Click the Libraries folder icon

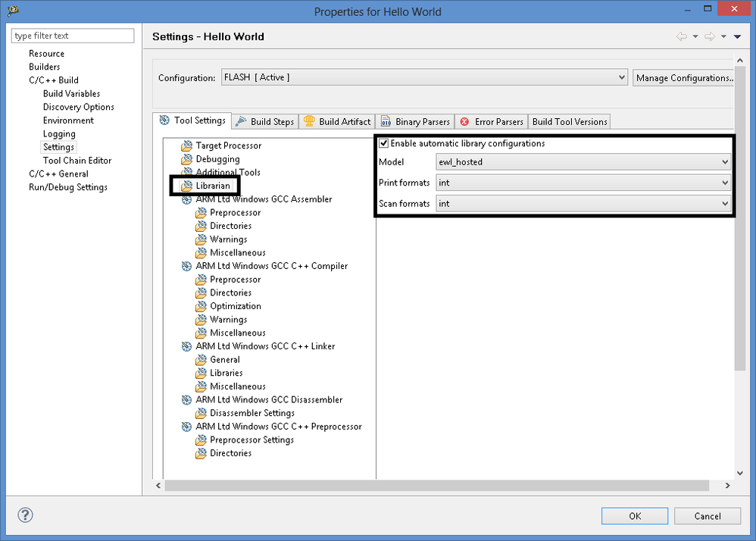201,374
